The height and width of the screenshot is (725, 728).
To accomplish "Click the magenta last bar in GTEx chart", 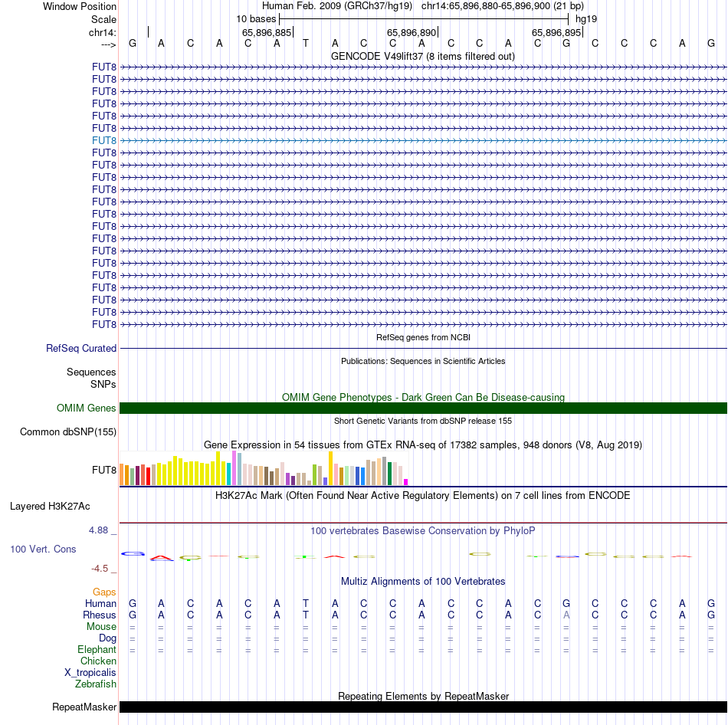I will tap(406, 482).
